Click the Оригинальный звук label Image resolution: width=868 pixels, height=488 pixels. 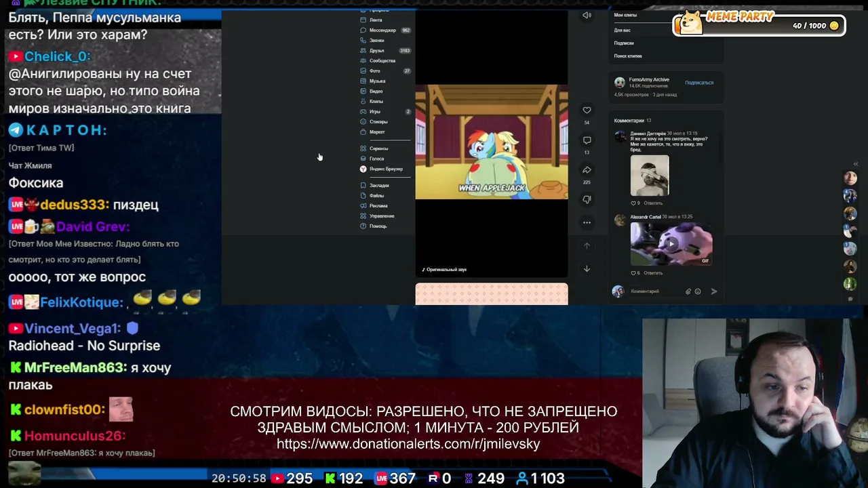(x=446, y=270)
